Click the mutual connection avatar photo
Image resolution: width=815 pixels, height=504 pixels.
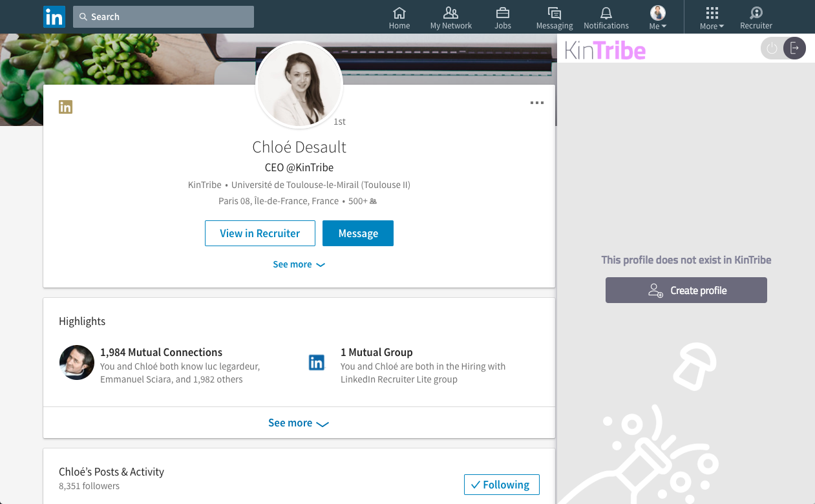coord(77,362)
